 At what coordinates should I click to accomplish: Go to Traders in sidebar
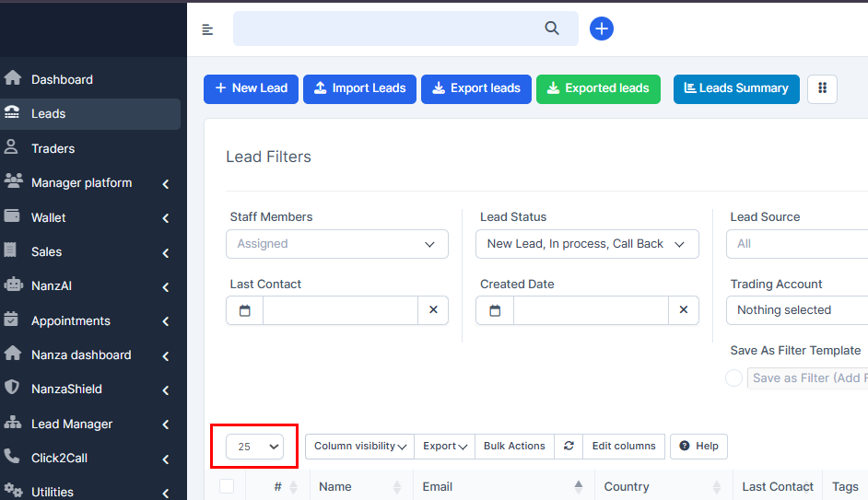pos(53,148)
